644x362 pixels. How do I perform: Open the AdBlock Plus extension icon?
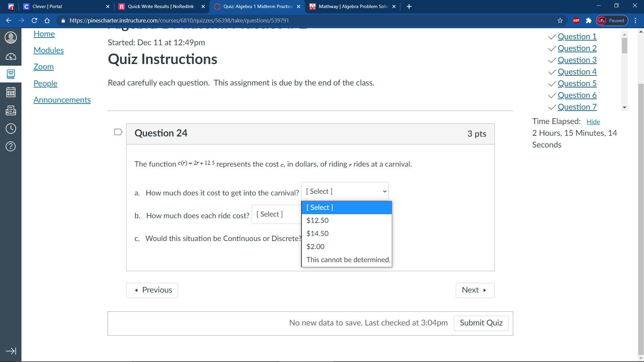(576, 20)
